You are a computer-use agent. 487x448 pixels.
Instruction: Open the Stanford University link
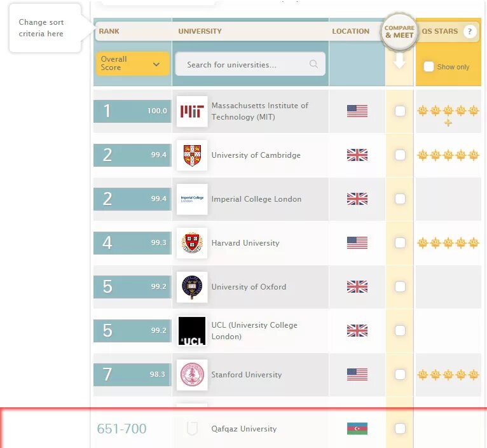click(247, 374)
